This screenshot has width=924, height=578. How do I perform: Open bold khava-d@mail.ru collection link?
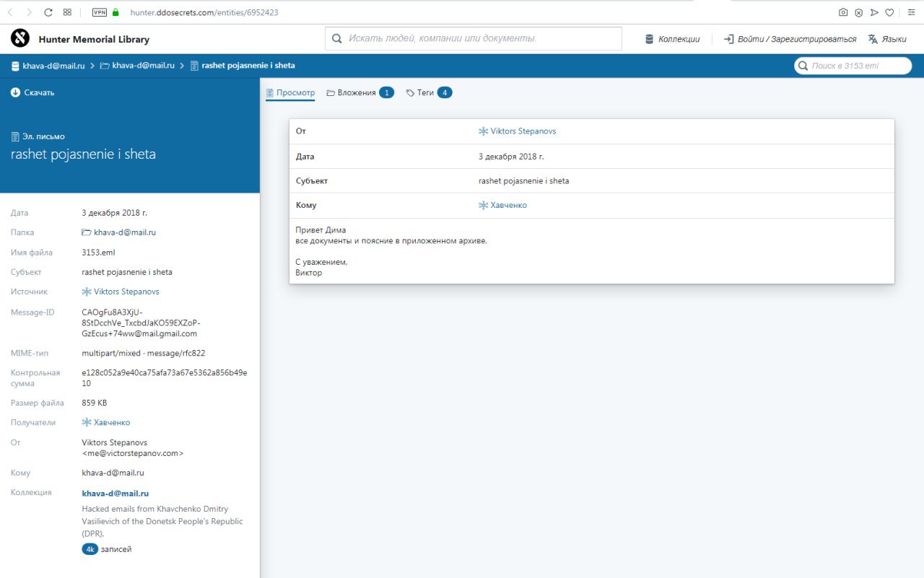coord(115,494)
